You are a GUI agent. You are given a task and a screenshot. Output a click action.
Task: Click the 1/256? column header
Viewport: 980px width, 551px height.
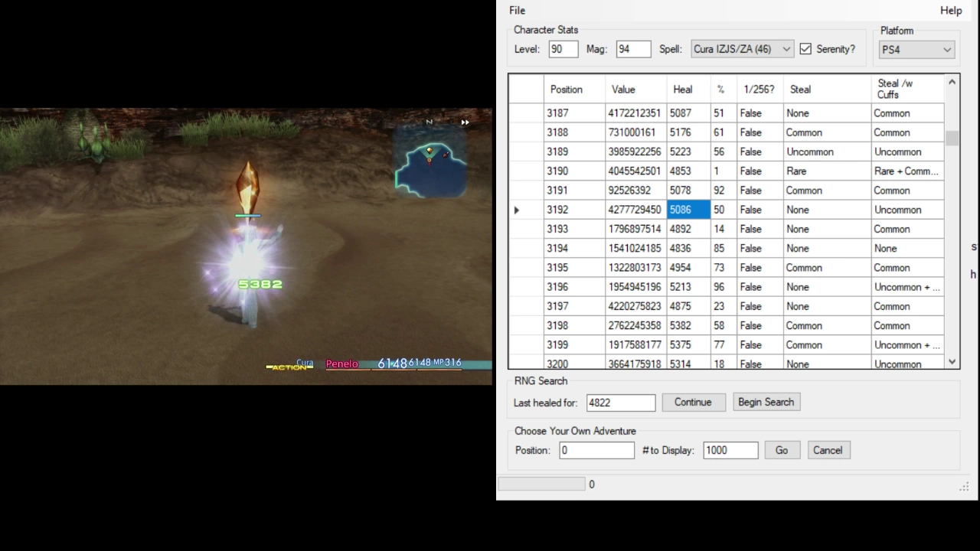pyautogui.click(x=760, y=89)
